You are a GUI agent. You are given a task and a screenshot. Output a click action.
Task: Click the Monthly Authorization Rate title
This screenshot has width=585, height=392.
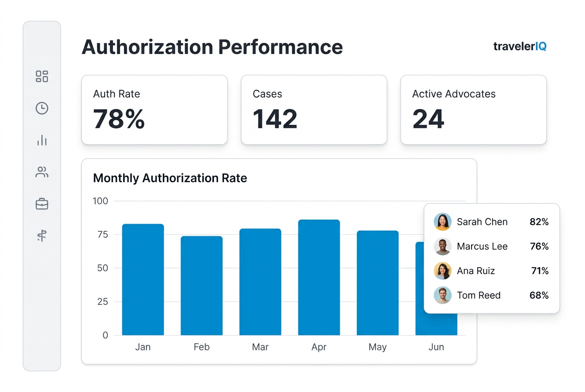tap(169, 178)
